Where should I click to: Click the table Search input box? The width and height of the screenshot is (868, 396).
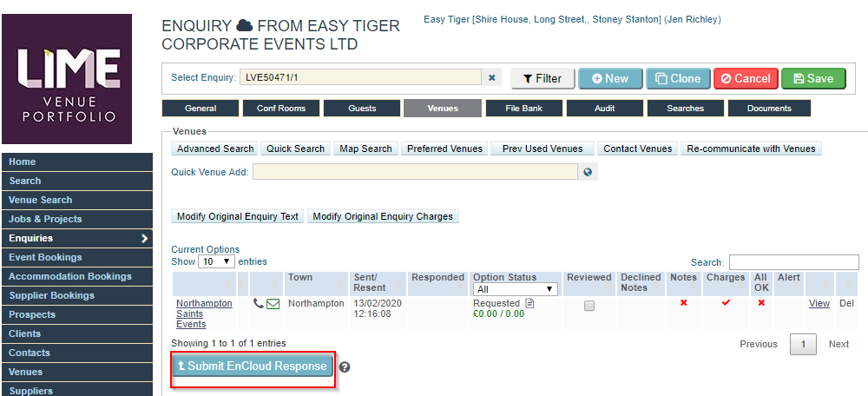[x=794, y=262]
